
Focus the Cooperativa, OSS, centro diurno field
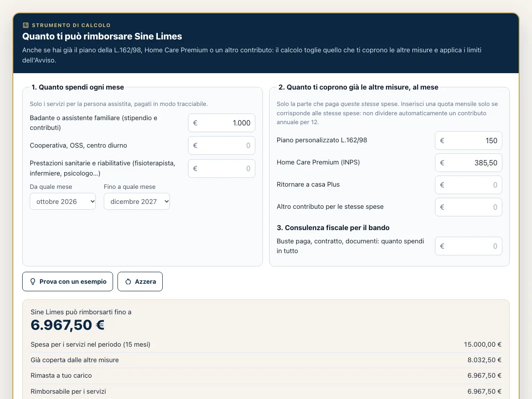click(222, 145)
